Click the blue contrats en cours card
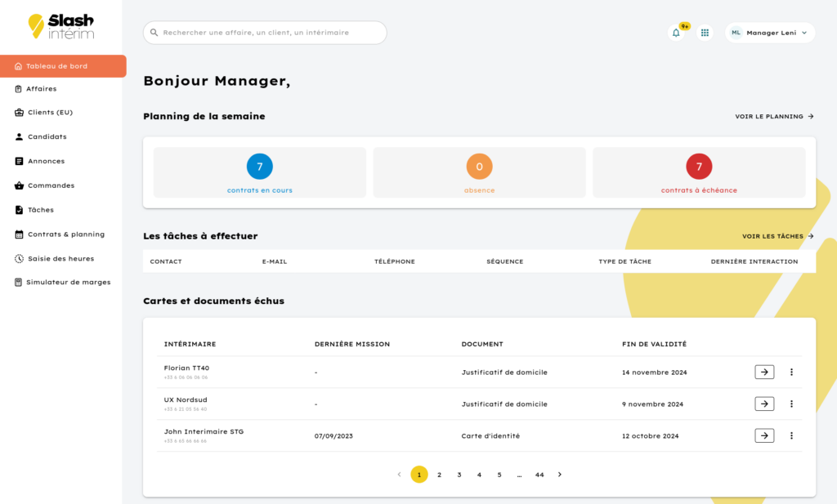 259,172
